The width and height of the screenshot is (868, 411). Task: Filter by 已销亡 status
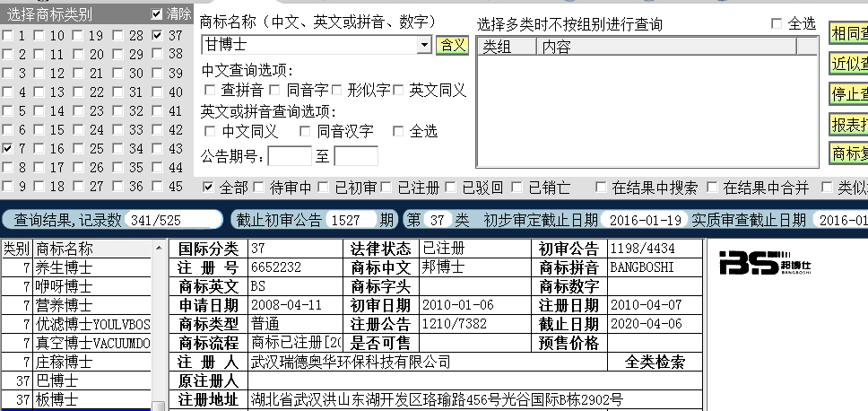(x=516, y=188)
